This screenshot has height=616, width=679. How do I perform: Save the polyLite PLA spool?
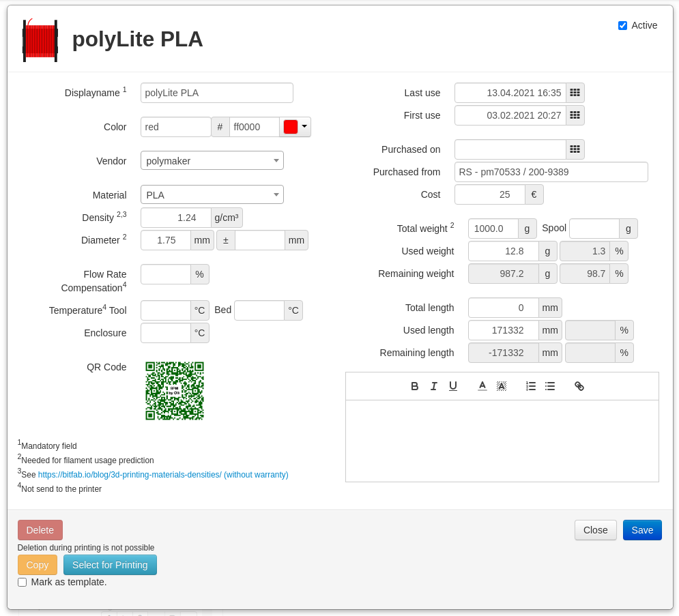tap(641, 530)
